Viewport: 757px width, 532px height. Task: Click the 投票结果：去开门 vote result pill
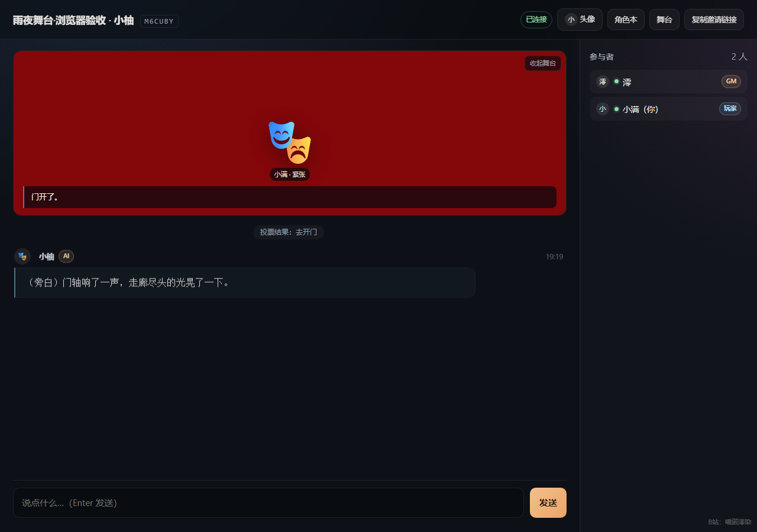[289, 232]
